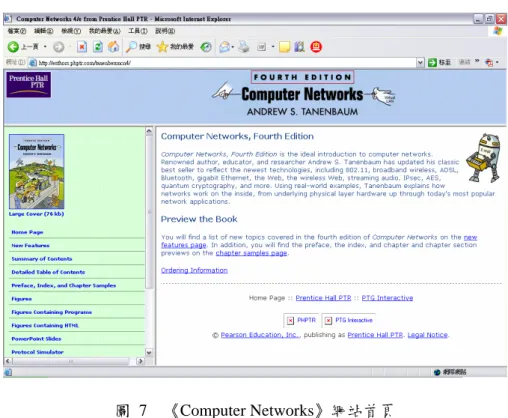Click the sidebar scroll down arrow
Viewport: 508px width, 418px height.
[149, 352]
